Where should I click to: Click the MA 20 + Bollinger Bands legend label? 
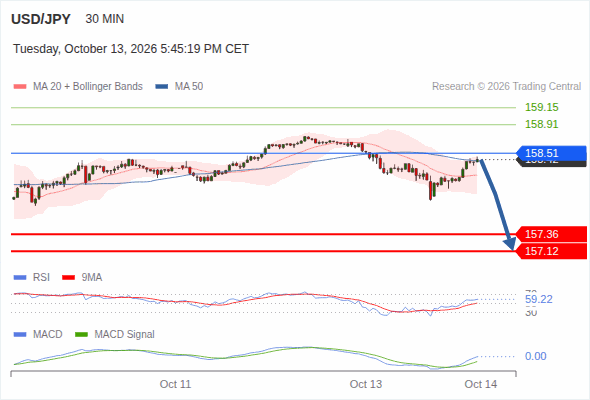[x=88, y=87]
